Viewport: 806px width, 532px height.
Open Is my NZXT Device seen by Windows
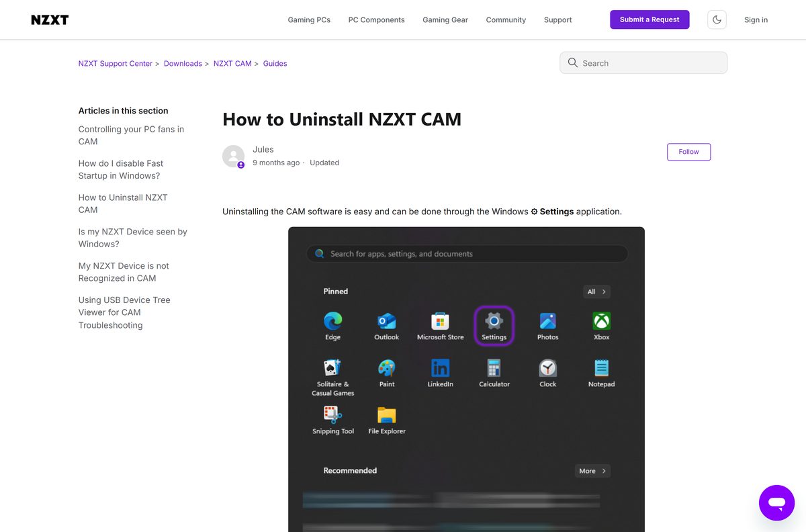point(132,238)
